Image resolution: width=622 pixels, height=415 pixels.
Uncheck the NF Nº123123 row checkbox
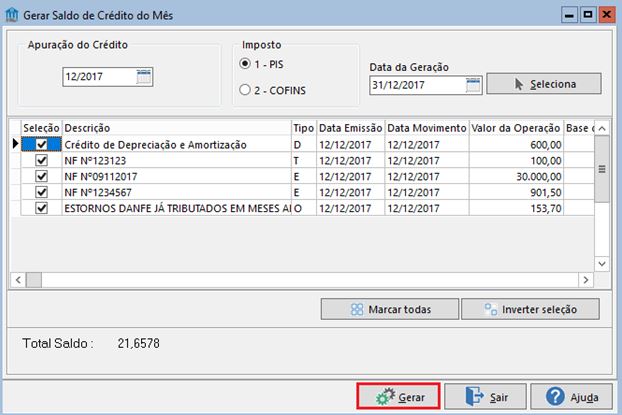[41, 160]
